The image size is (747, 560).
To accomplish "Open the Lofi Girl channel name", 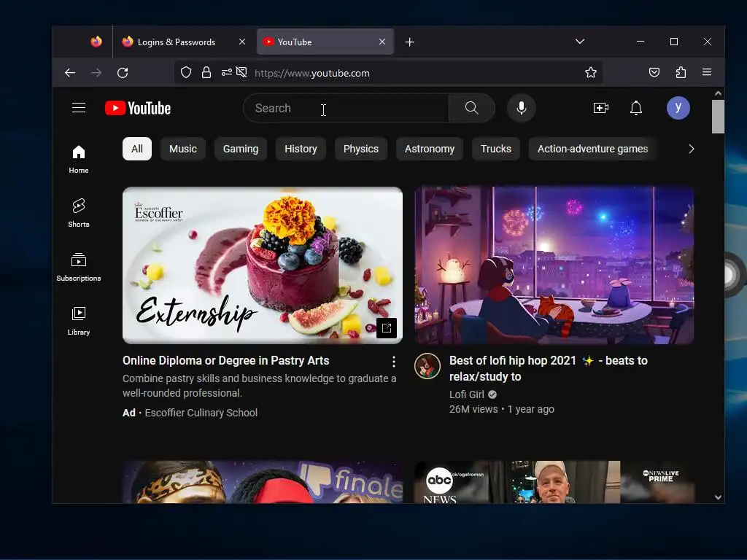I will coord(467,394).
